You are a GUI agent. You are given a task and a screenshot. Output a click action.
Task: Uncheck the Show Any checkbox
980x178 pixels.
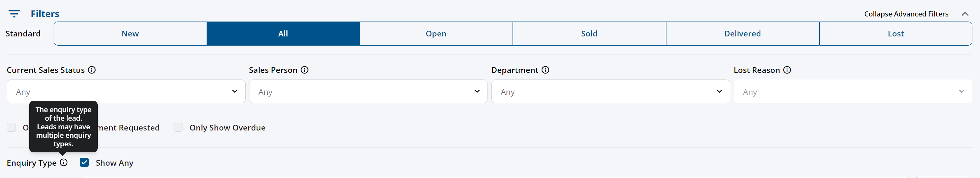tap(84, 163)
